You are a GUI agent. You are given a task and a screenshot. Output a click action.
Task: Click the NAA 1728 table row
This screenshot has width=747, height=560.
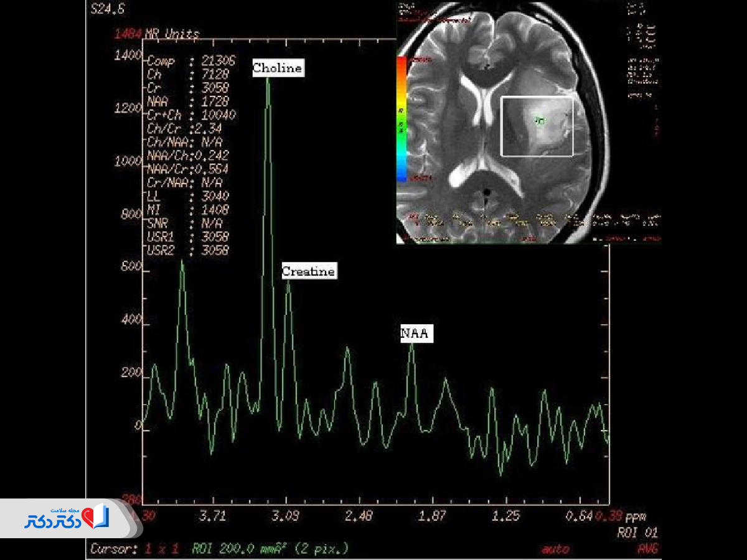pos(187,101)
